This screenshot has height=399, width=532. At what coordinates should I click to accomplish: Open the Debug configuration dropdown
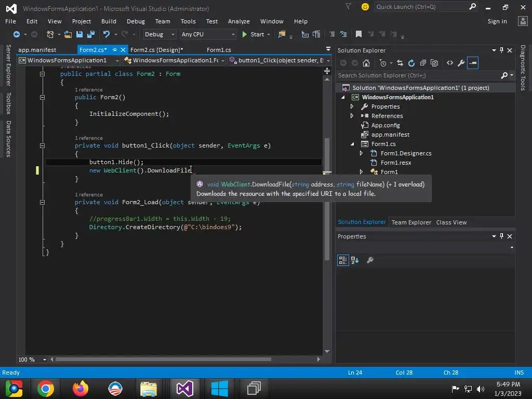(159, 34)
